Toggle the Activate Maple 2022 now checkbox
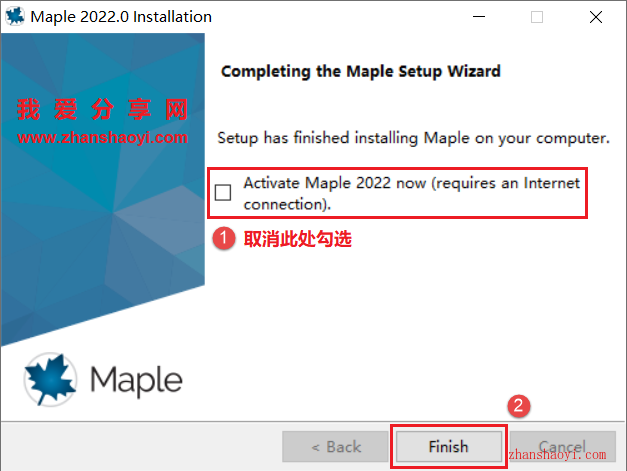Image resolution: width=627 pixels, height=471 pixels. [223, 192]
